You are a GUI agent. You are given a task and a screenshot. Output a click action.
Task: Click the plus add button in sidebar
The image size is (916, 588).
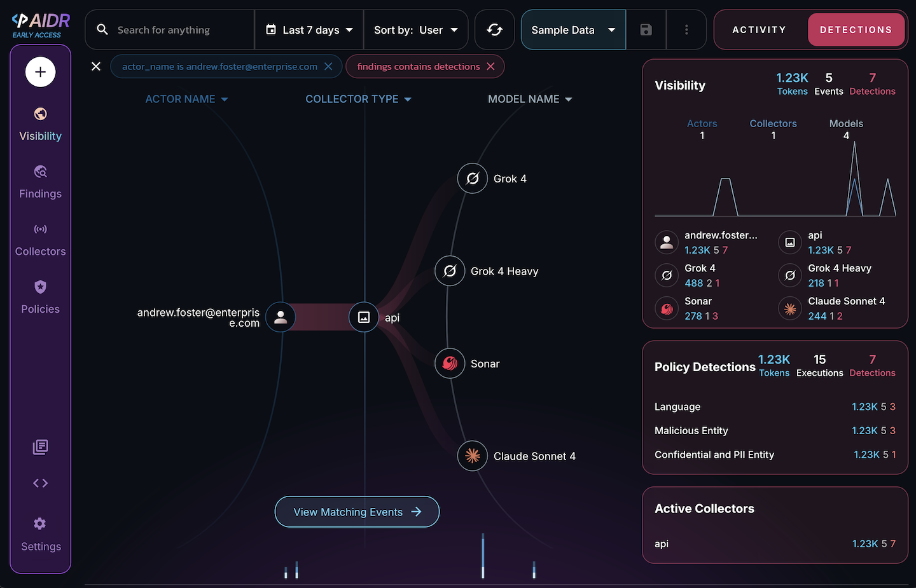[40, 72]
